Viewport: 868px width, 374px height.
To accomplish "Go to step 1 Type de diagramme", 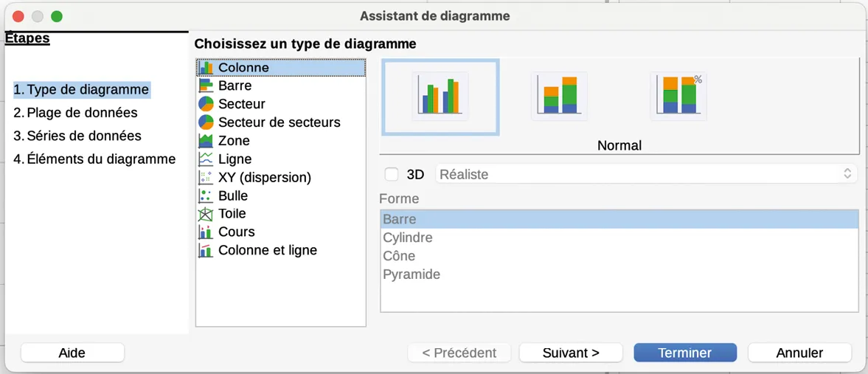I will point(81,89).
